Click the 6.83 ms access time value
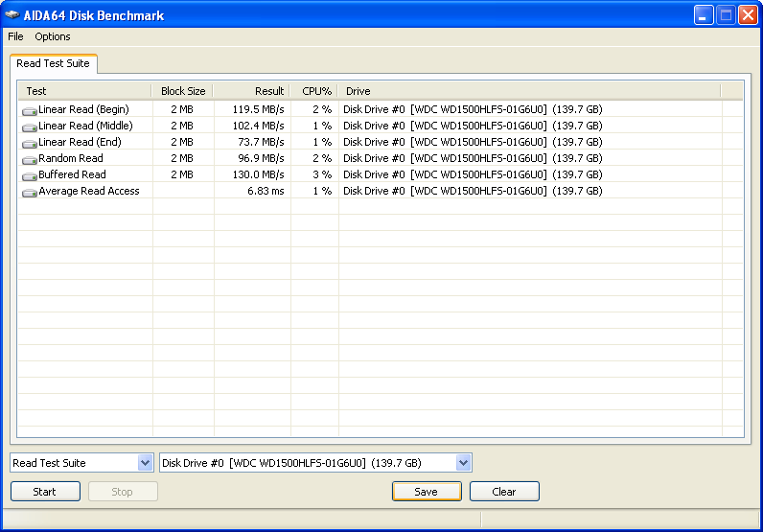The image size is (763, 532). click(x=266, y=191)
